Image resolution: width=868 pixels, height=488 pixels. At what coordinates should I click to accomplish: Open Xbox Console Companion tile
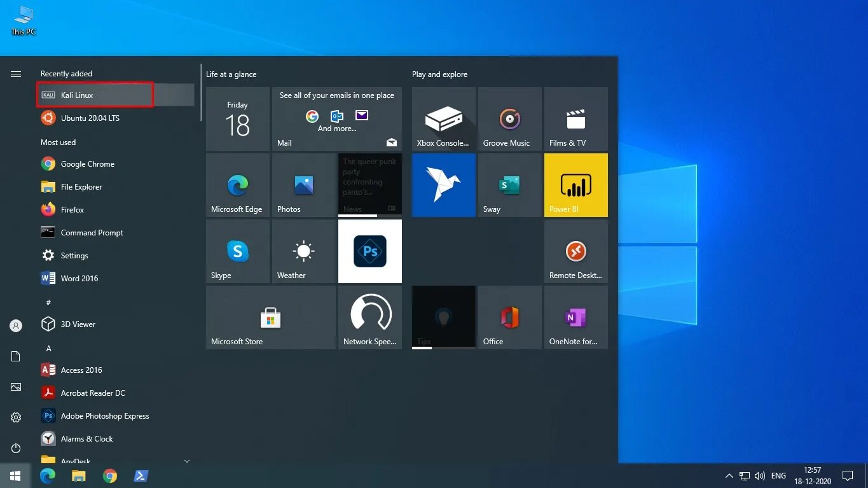(444, 119)
